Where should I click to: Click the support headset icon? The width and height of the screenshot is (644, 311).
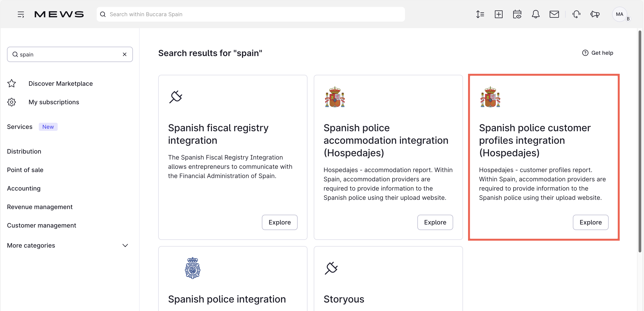click(576, 14)
